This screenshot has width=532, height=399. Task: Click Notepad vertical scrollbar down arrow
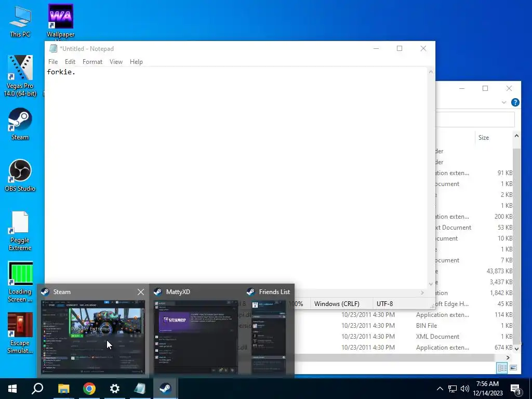pos(431,284)
